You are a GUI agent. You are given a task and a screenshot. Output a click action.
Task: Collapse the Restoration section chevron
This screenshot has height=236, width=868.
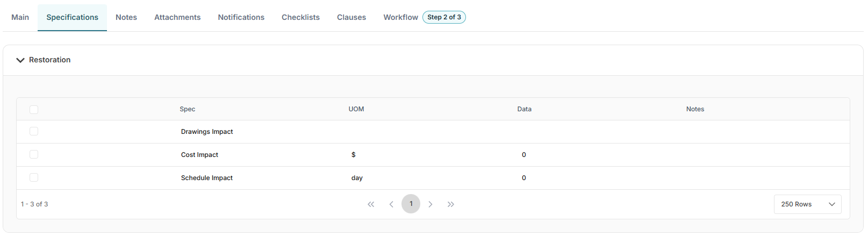(20, 60)
